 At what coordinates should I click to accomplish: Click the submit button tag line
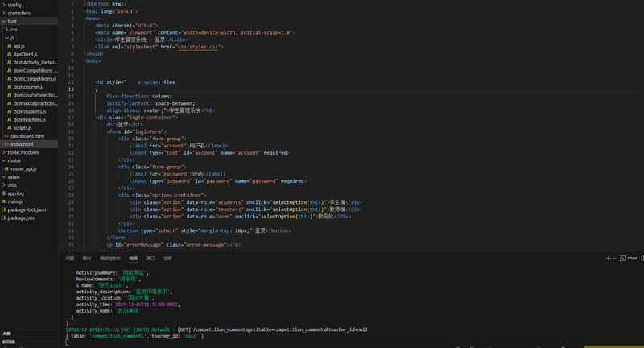pos(204,230)
